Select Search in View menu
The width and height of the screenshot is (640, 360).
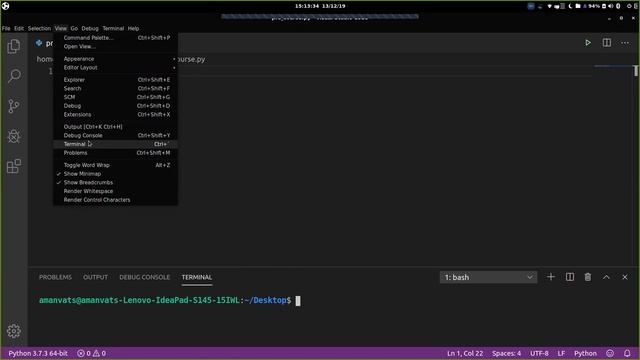point(116,88)
